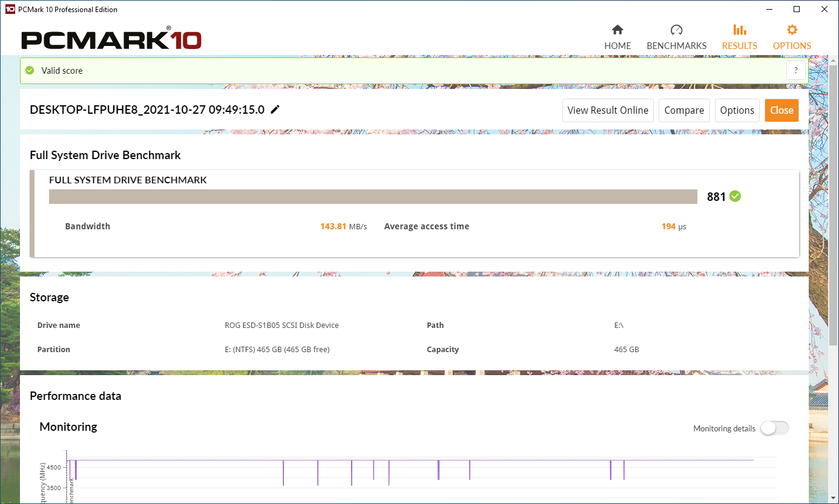This screenshot has width=839, height=504.
Task: Click the Results bar chart icon
Action: 739,30
